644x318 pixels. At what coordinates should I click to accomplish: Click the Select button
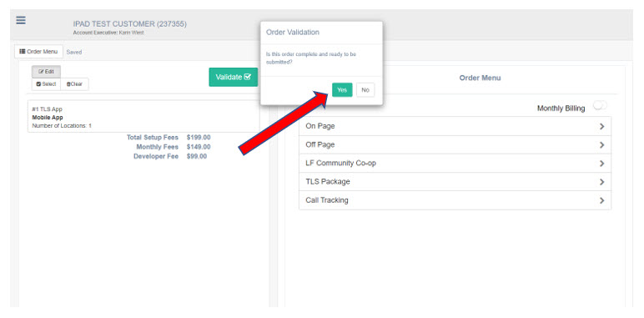tap(46, 84)
